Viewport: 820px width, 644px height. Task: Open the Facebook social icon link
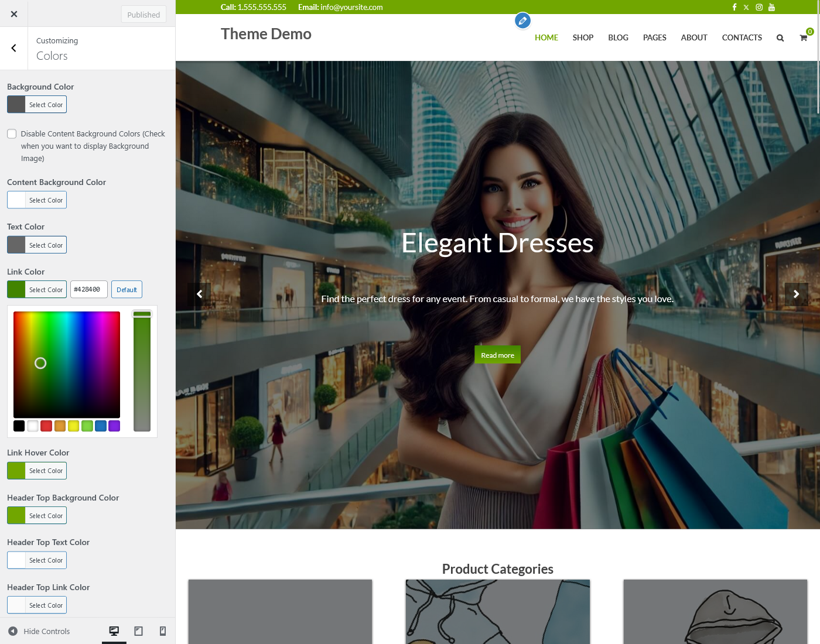[734, 7]
